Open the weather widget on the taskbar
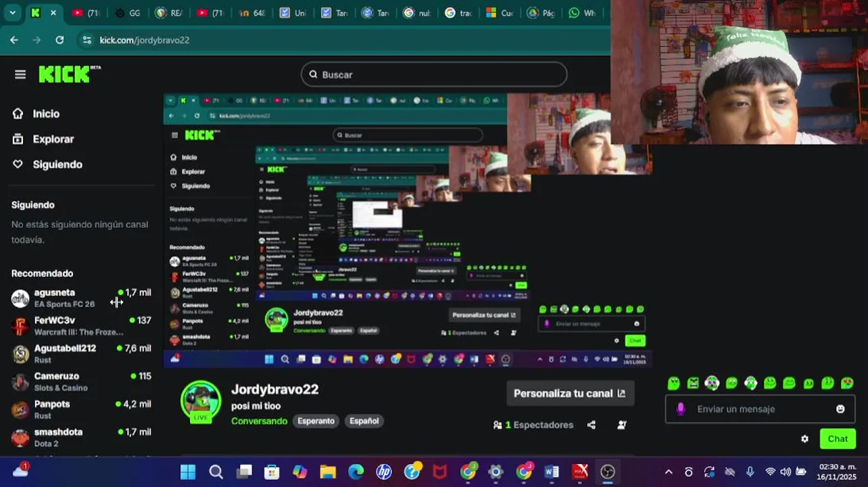 pyautogui.click(x=20, y=471)
